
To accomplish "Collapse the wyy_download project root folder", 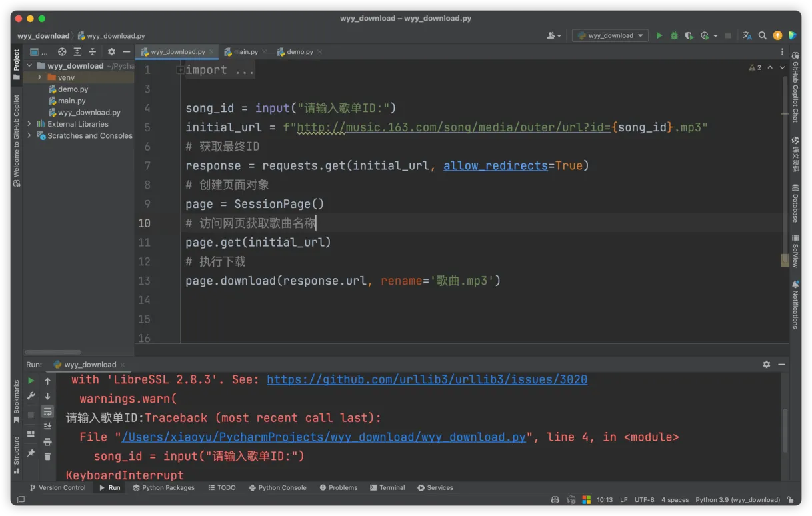I will point(29,66).
